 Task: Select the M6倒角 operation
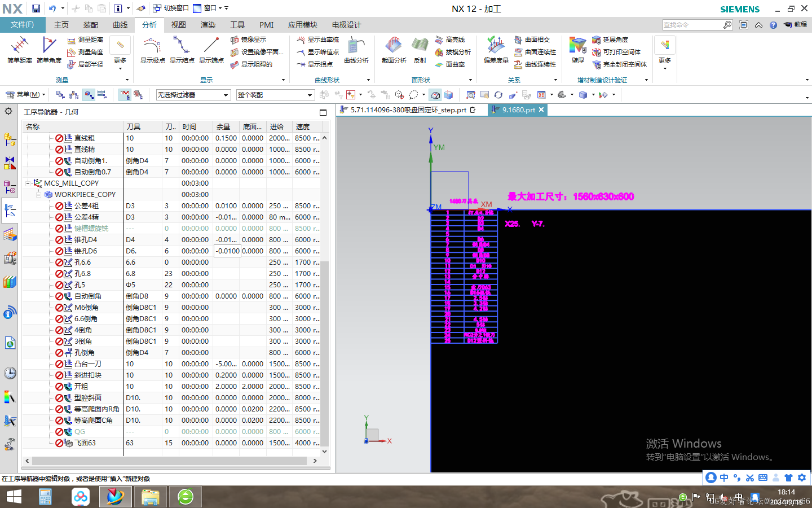click(x=86, y=307)
